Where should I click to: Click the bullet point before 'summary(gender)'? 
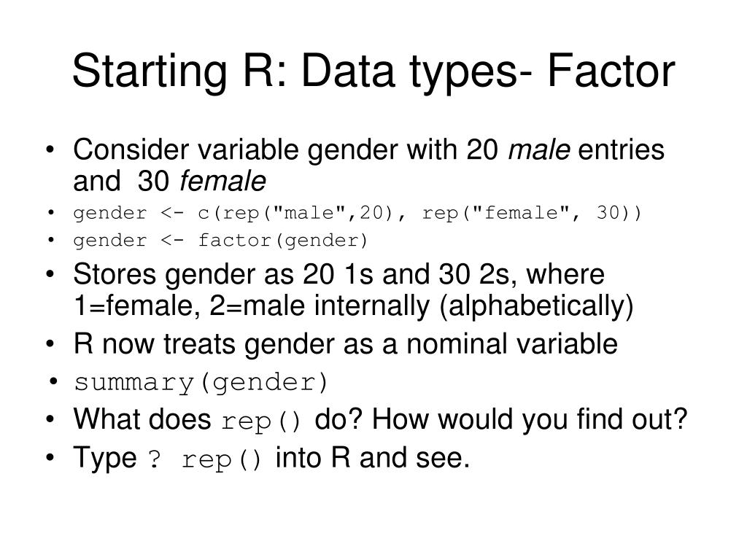(53, 381)
